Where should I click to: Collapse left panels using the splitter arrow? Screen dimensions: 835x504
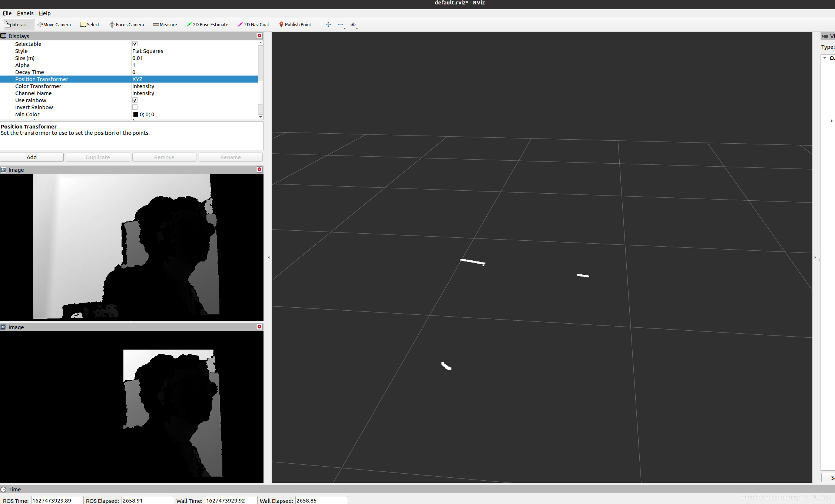tap(269, 257)
